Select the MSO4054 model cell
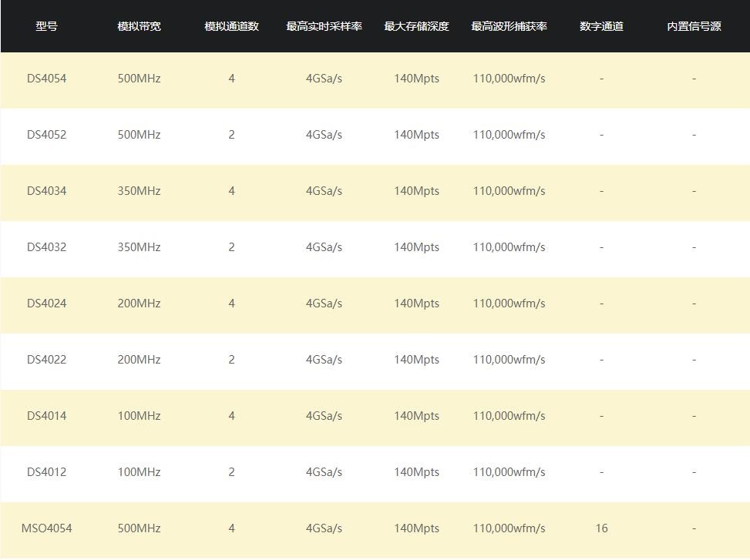 click(x=46, y=528)
